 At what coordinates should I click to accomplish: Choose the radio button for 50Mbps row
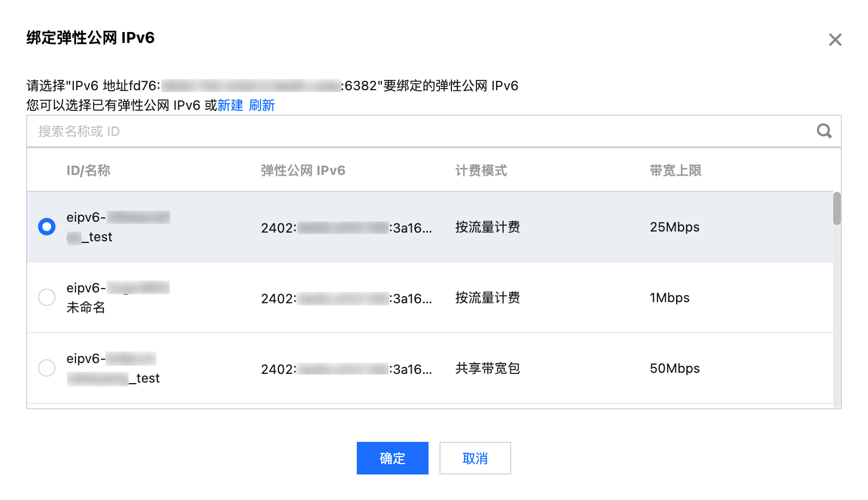[47, 368]
